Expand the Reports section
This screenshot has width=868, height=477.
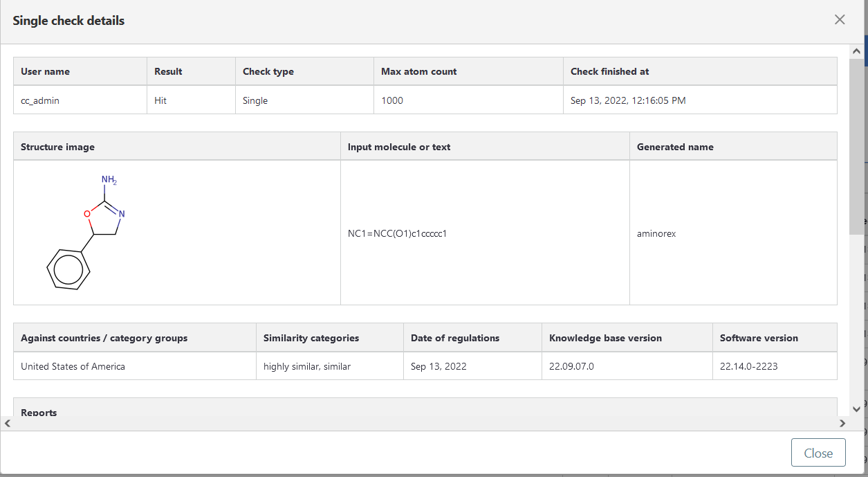pyautogui.click(x=39, y=413)
